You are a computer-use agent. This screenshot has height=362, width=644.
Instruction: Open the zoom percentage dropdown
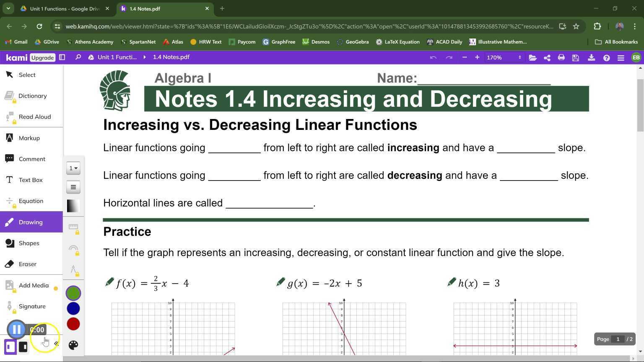pos(503,57)
